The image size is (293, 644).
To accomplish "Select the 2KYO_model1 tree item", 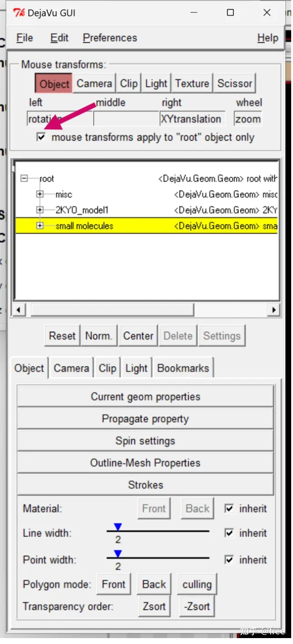I will [x=82, y=210].
